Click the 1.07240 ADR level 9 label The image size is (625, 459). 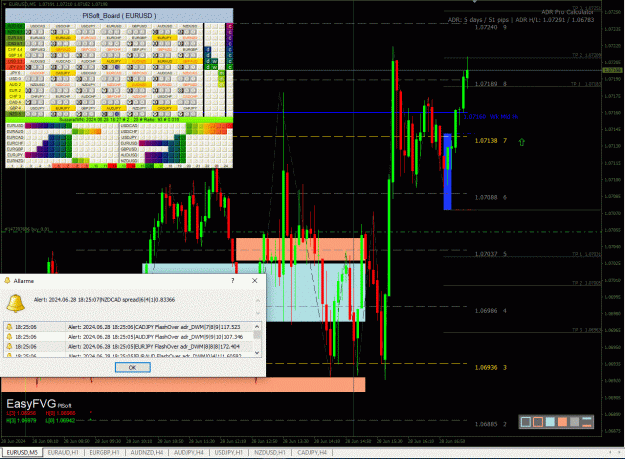[x=491, y=27]
